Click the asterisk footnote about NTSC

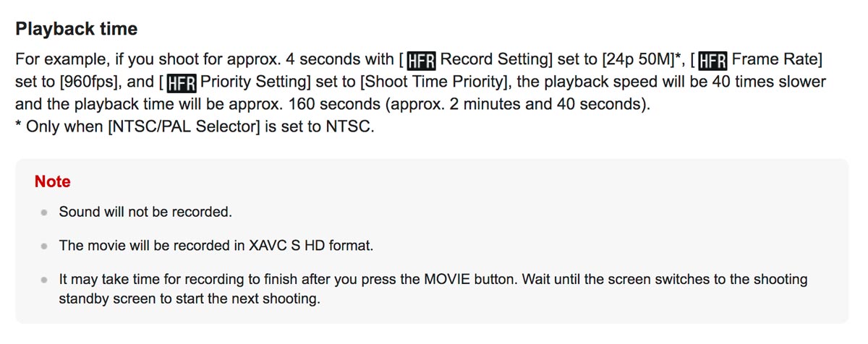(195, 127)
